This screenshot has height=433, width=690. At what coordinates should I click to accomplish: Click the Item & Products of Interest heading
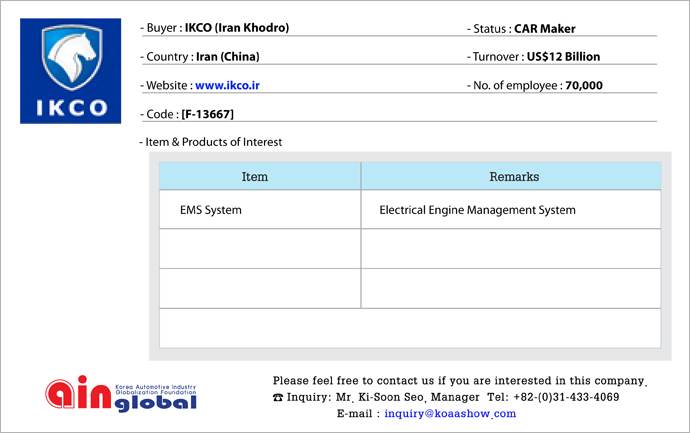click(x=211, y=142)
